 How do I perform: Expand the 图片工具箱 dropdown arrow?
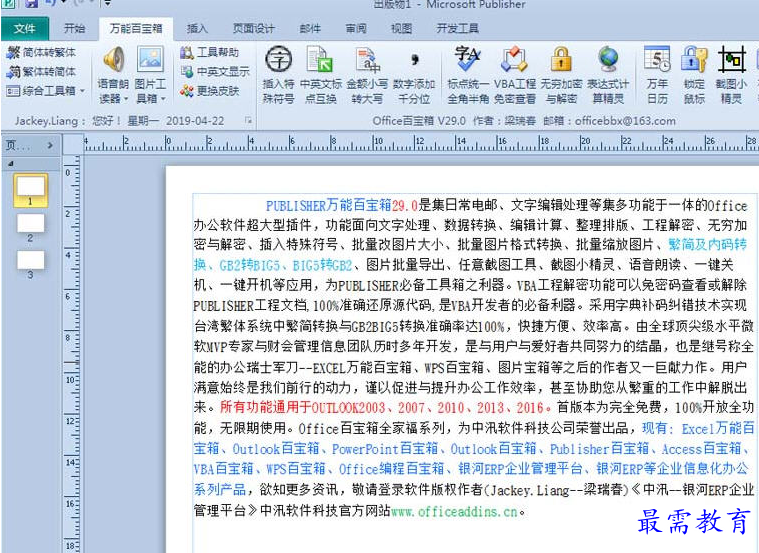(x=163, y=99)
